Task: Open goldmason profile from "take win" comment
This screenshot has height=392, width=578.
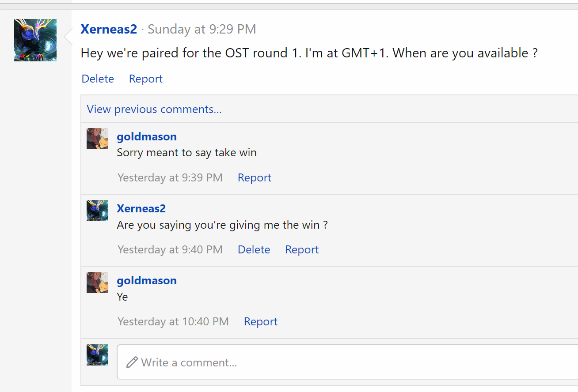Action: click(x=147, y=136)
